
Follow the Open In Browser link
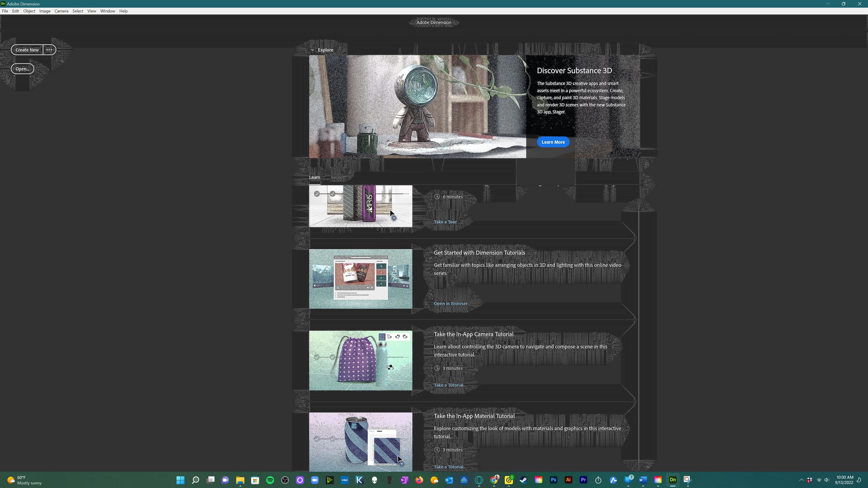pos(451,303)
